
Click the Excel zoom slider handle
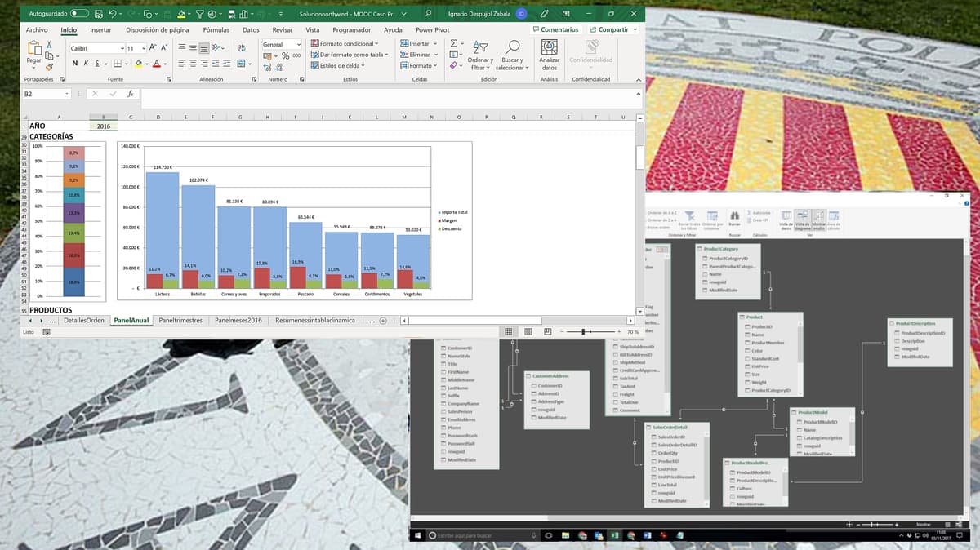583,332
